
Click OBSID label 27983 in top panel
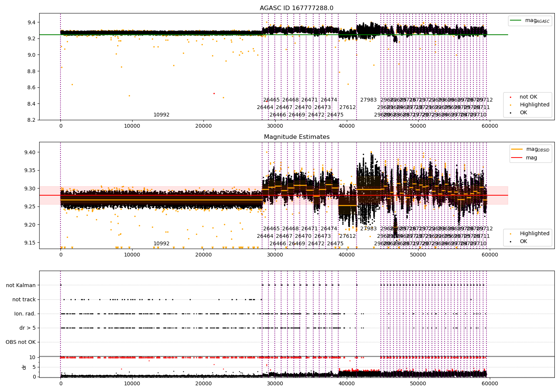pos(368,100)
